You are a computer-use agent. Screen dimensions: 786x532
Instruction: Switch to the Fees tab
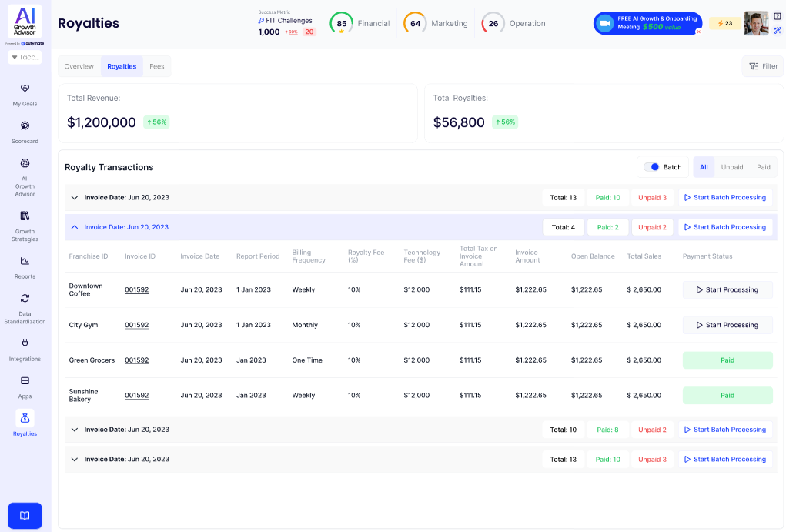(157, 67)
